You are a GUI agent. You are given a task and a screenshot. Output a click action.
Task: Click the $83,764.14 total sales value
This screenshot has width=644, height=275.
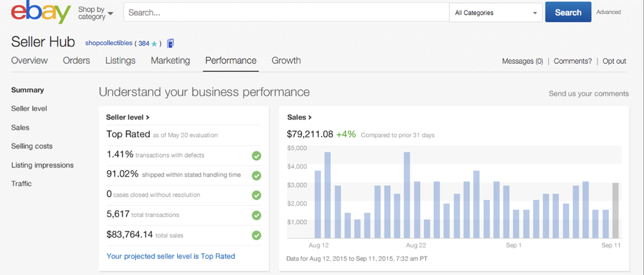(130, 234)
